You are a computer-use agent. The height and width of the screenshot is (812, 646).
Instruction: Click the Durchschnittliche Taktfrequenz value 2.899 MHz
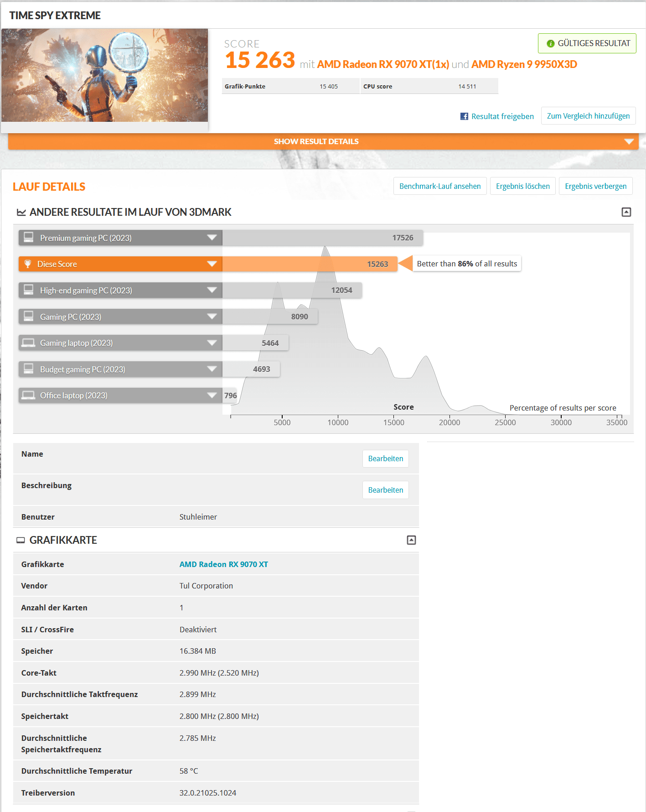point(198,694)
